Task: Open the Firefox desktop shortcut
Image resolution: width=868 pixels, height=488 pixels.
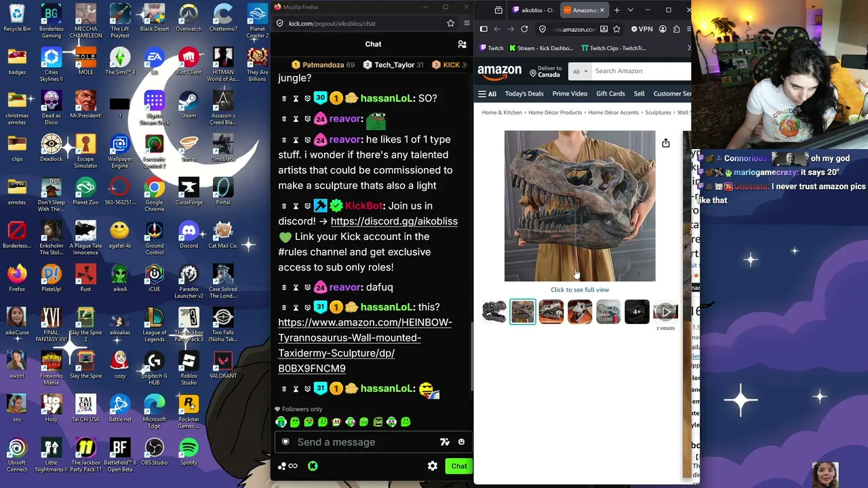Action: pos(17,279)
